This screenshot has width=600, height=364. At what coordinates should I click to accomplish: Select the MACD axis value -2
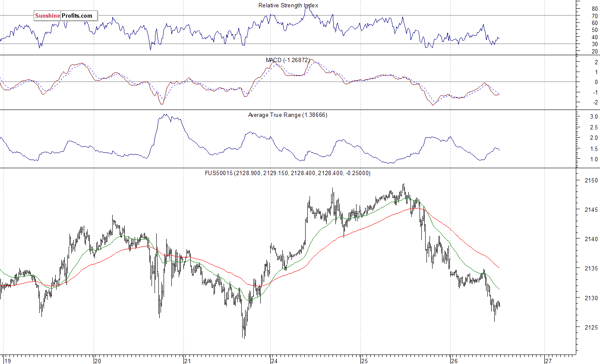click(x=595, y=102)
